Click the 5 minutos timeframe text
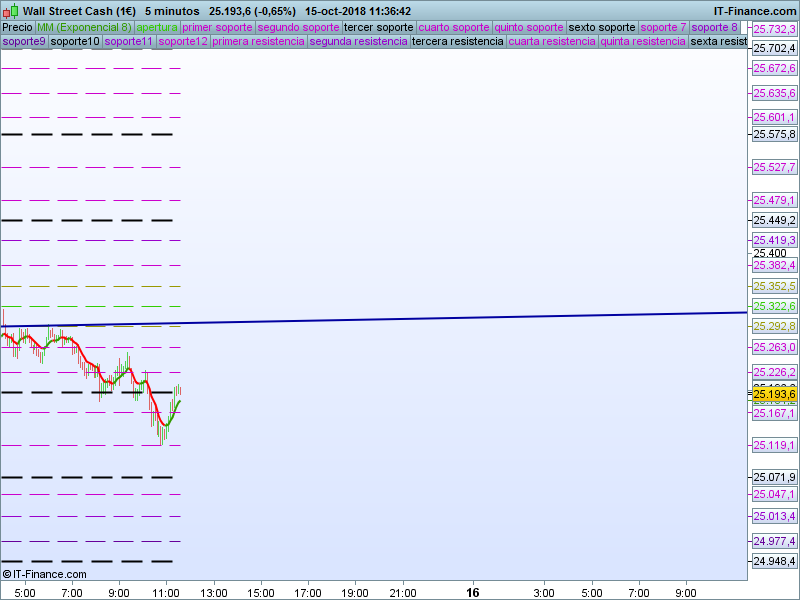800x600 pixels. tap(172, 11)
